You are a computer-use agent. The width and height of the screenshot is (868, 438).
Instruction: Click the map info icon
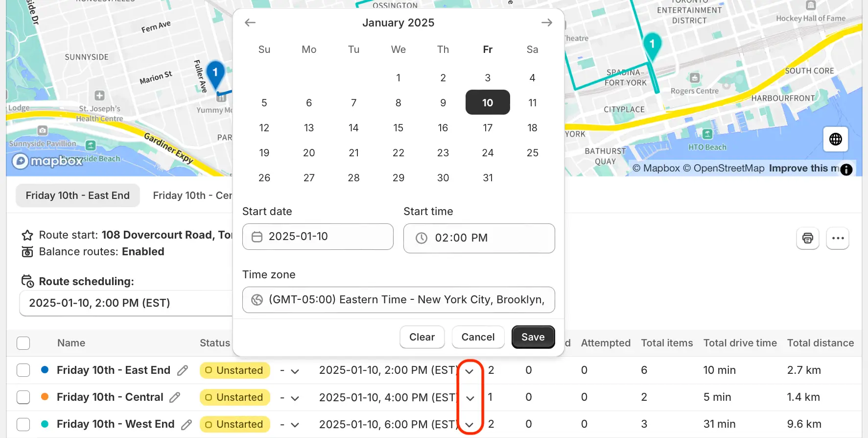point(846,170)
